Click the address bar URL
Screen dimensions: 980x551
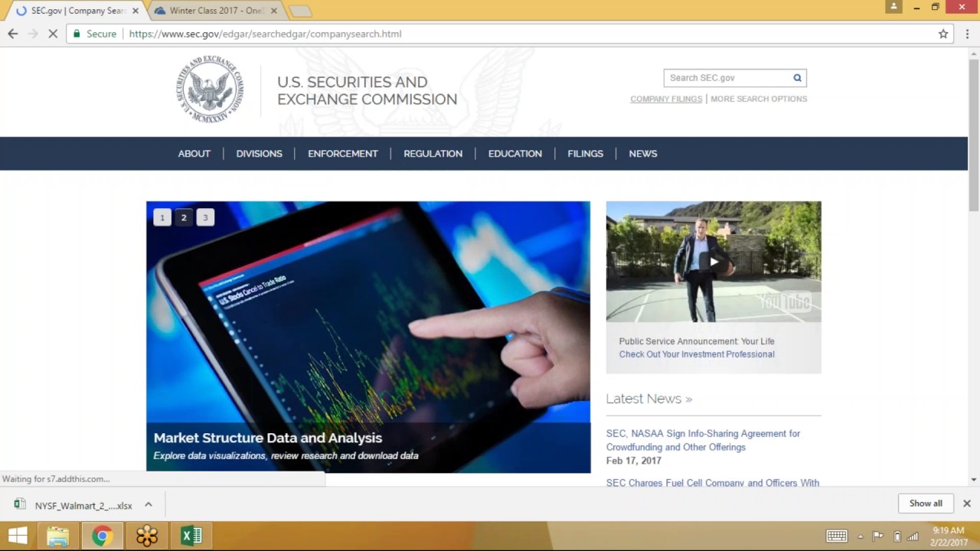pyautogui.click(x=265, y=34)
